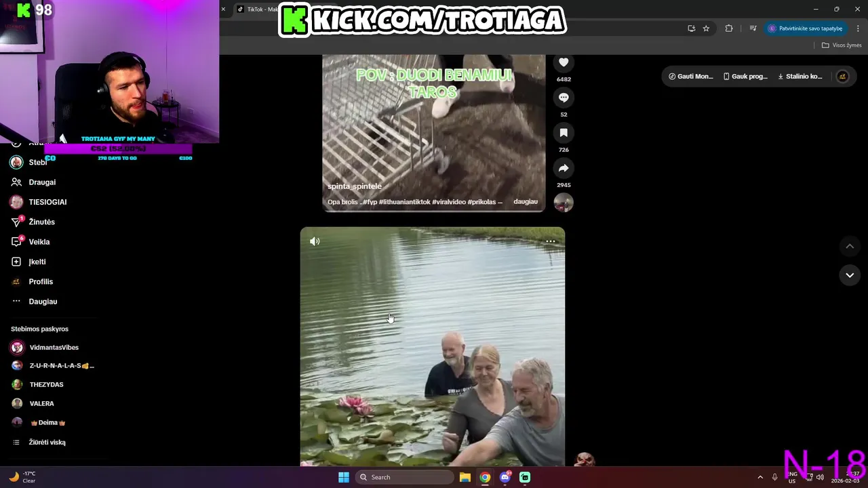Open Profilis in the sidebar

point(41,282)
